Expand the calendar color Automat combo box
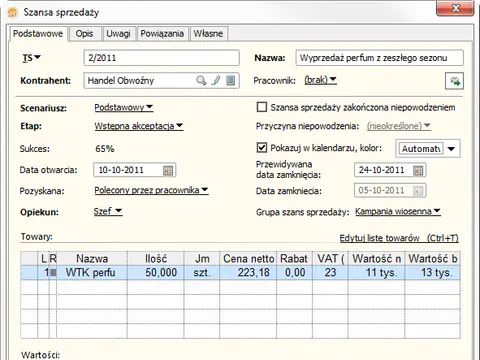 pyautogui.click(x=451, y=149)
